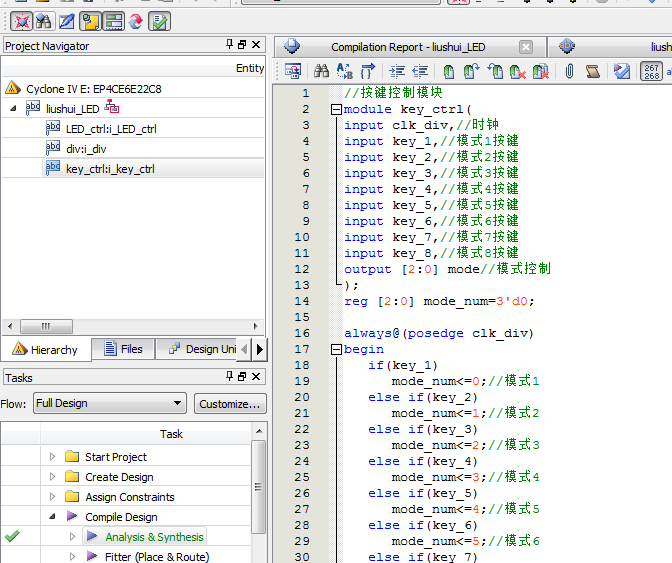The image size is (672, 563).
Task: Click the first window-with-arrow icon in editor toolbar
Action: (x=293, y=71)
